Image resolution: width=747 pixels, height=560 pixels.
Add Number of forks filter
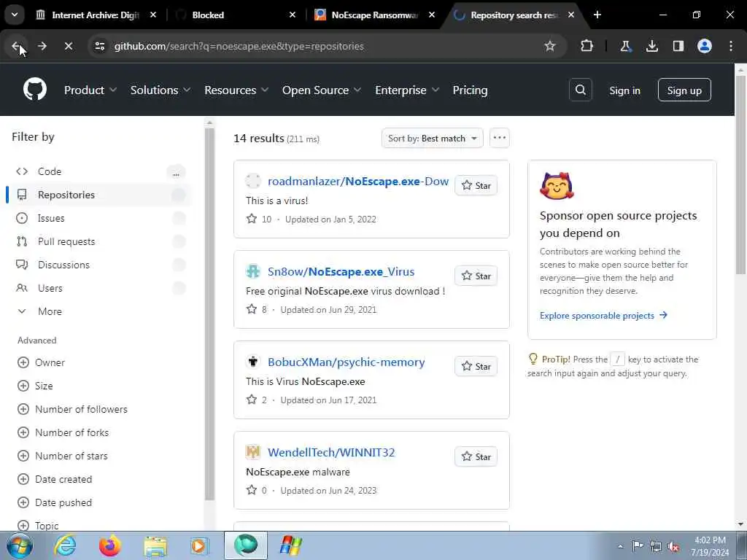pos(63,432)
